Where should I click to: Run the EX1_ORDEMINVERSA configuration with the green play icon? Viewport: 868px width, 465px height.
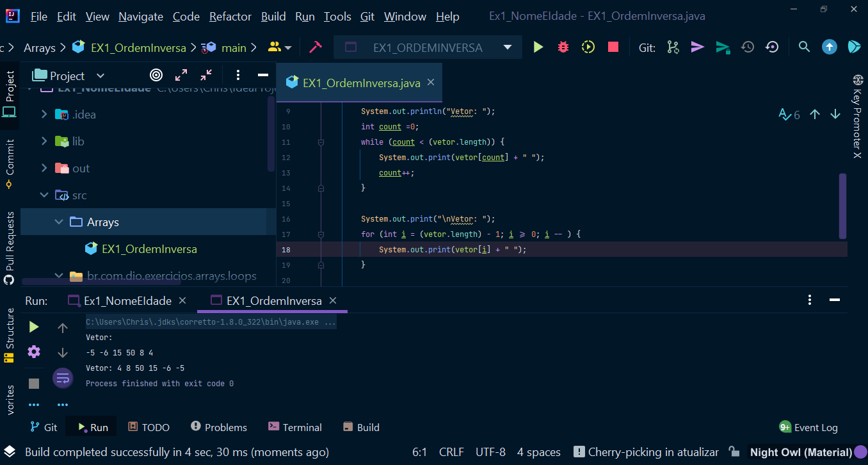click(x=538, y=47)
